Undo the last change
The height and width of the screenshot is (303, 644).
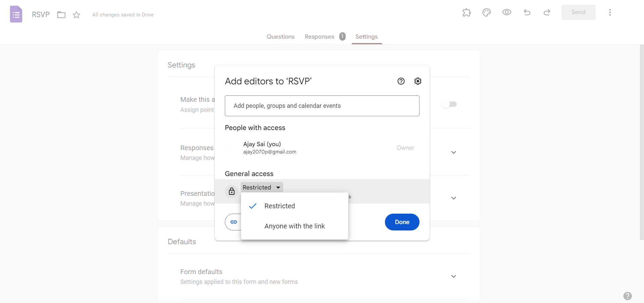point(527,12)
